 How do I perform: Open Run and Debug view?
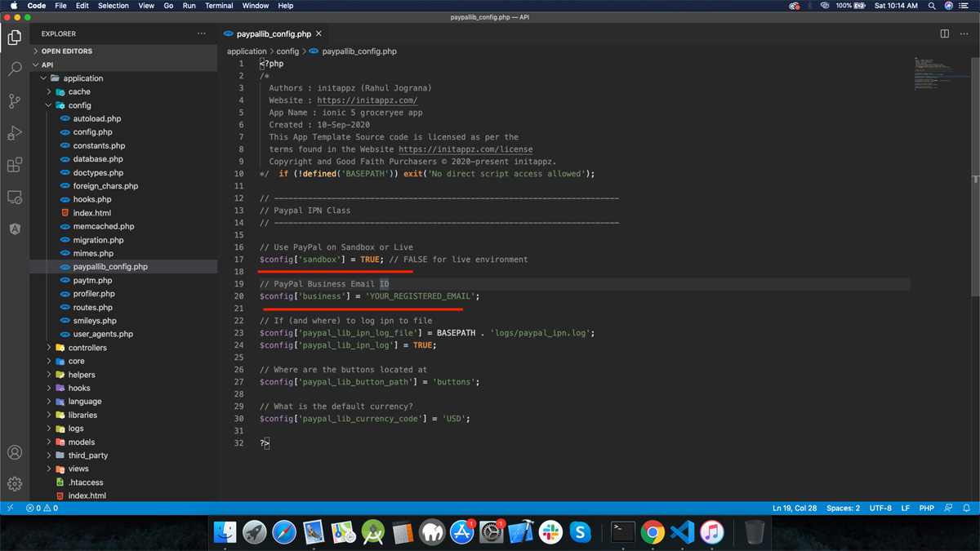click(15, 133)
